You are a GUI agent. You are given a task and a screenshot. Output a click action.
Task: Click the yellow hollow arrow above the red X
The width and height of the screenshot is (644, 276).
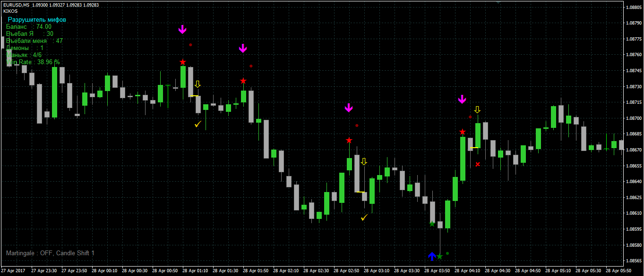point(477,110)
